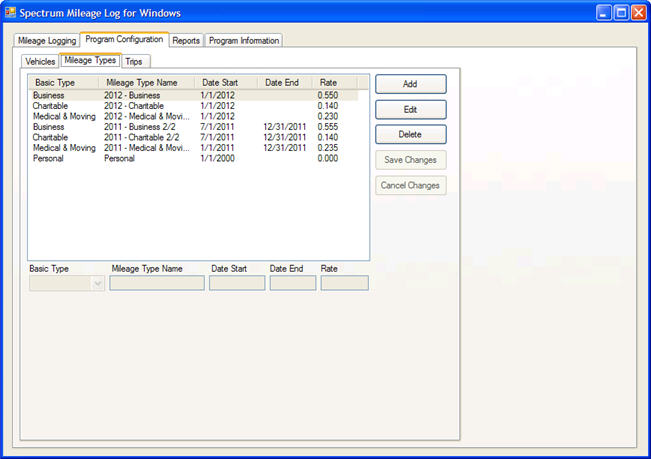Sort list by Mileage Type Name header
This screenshot has height=459, width=651.
tap(145, 82)
